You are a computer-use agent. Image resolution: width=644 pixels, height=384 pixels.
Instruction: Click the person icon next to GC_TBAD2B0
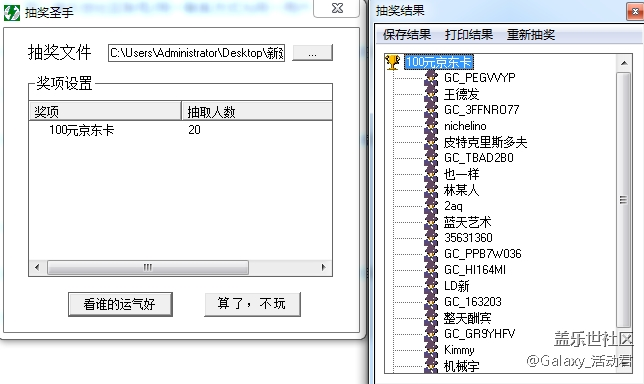point(431,158)
